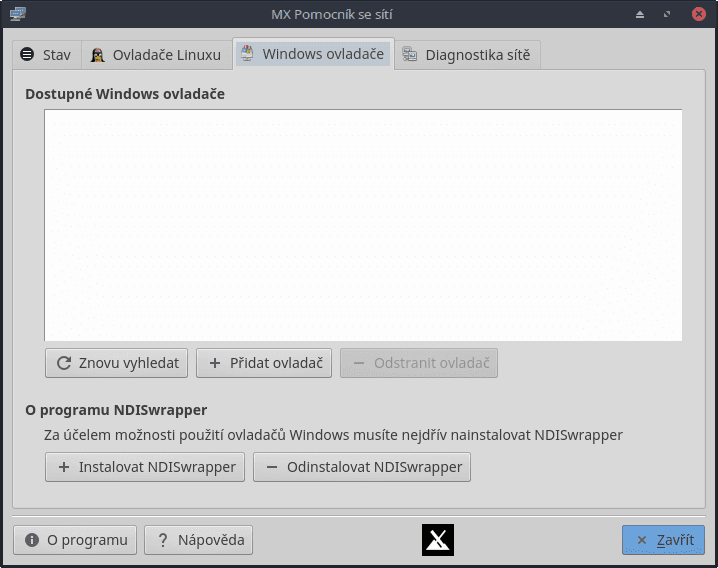This screenshot has height=568, width=718.
Task: Click the empty Windows drivers list
Action: pyautogui.click(x=363, y=225)
